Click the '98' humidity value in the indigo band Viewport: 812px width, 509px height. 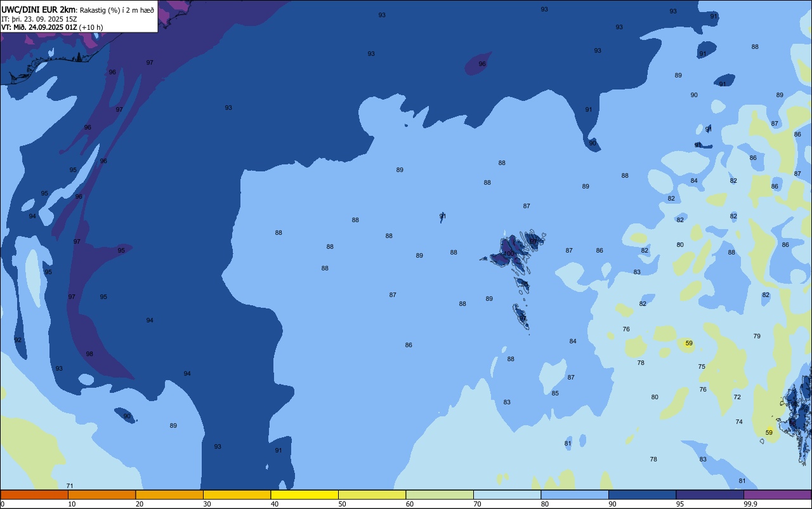pos(89,354)
